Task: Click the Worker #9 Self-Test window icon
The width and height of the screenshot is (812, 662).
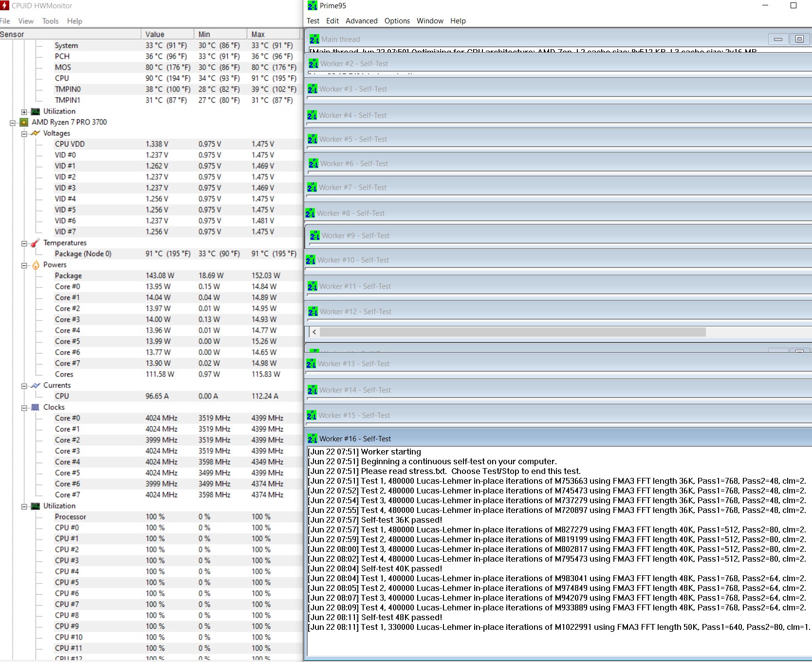Action: tap(314, 236)
